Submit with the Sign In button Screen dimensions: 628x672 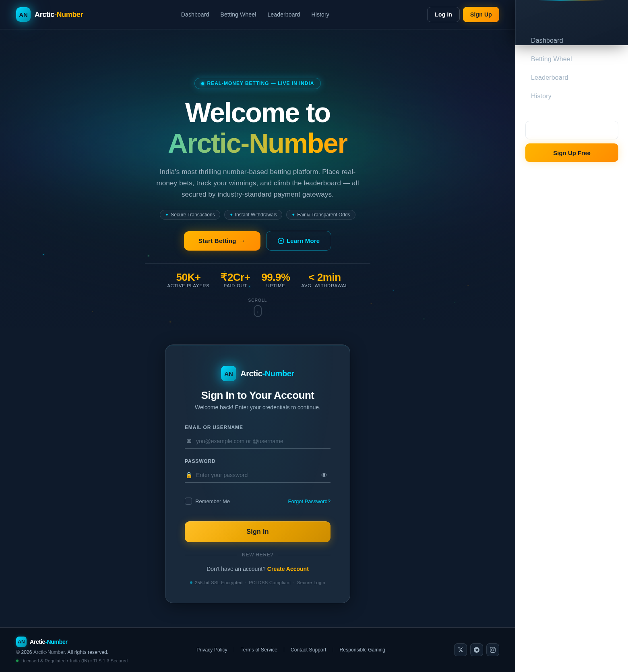[x=258, y=532]
